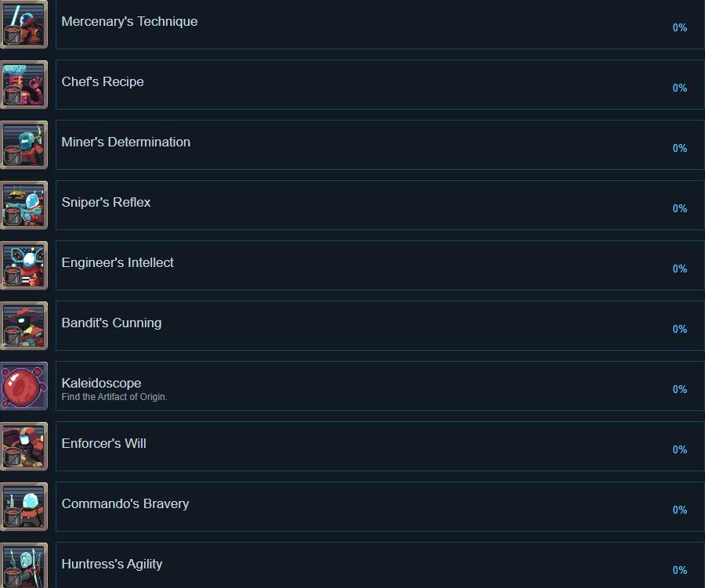Click the 0% progress for Commando's Bravery
Image resolution: width=705 pixels, height=588 pixels.
[x=679, y=510]
